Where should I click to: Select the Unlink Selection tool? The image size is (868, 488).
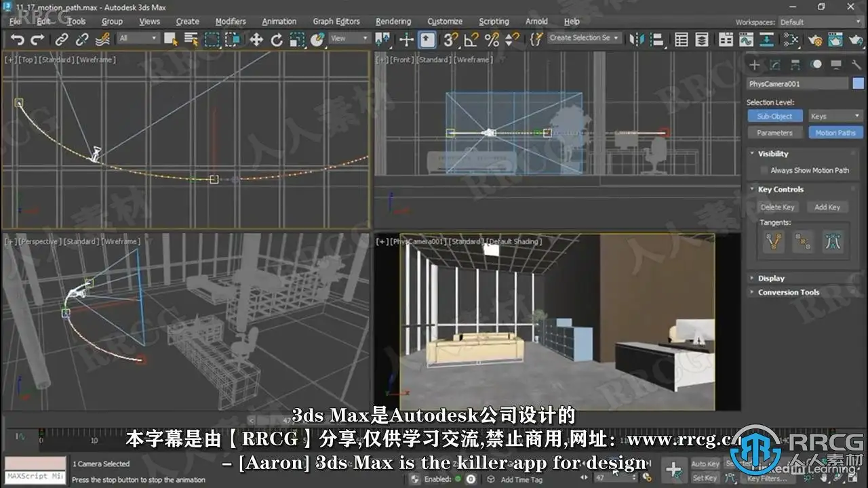83,39
